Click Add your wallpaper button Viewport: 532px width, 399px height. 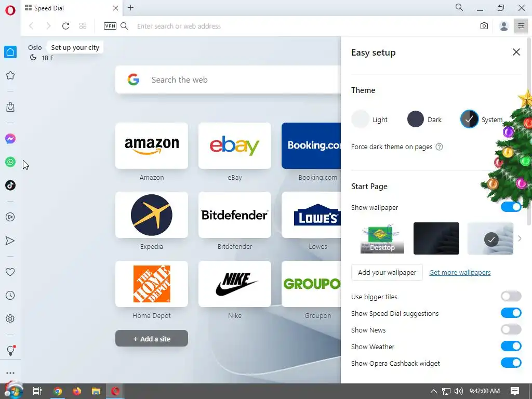click(x=387, y=272)
